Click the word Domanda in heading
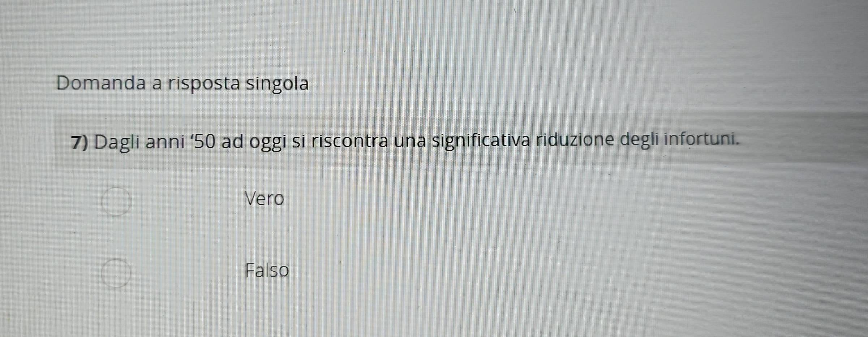This screenshot has height=337, width=868. (101, 83)
